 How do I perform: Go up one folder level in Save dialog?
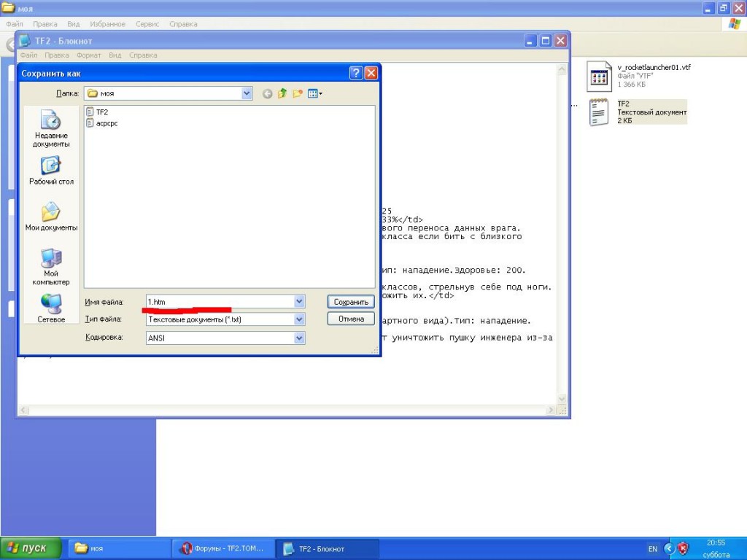click(x=282, y=93)
